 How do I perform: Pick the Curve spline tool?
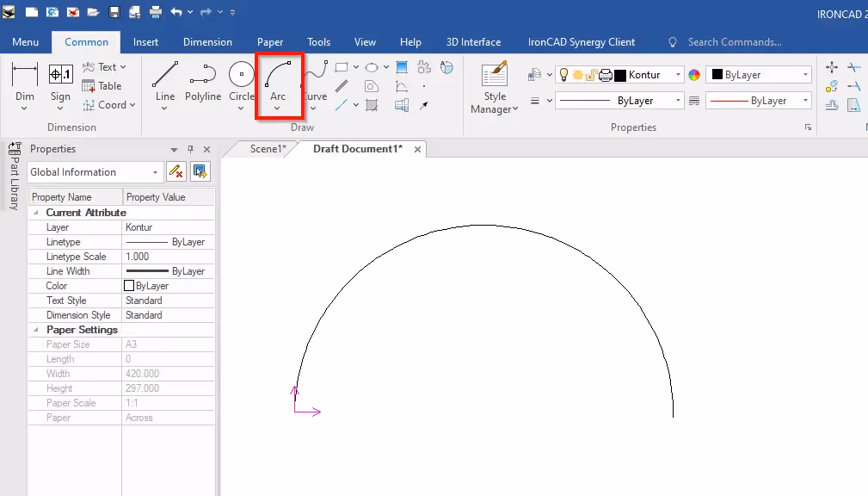pyautogui.click(x=316, y=82)
